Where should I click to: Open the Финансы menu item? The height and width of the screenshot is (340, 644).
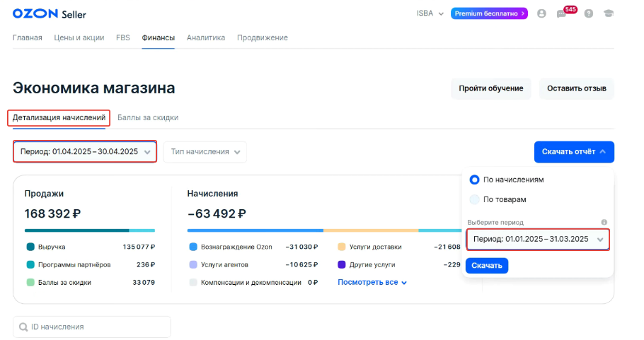(x=158, y=37)
